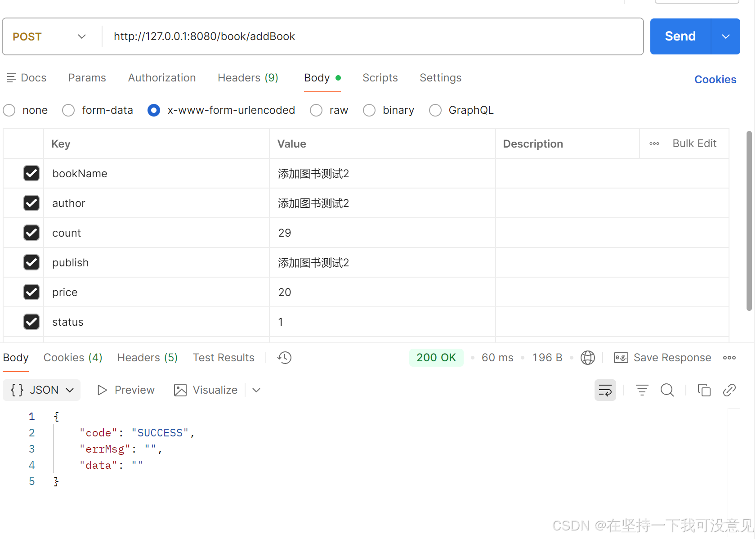
Task: Click the price value 20 cell
Action: coord(382,292)
